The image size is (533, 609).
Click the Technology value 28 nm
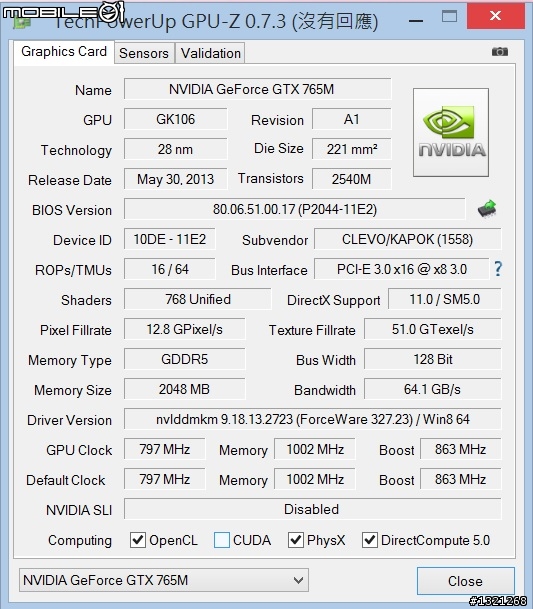pos(176,149)
